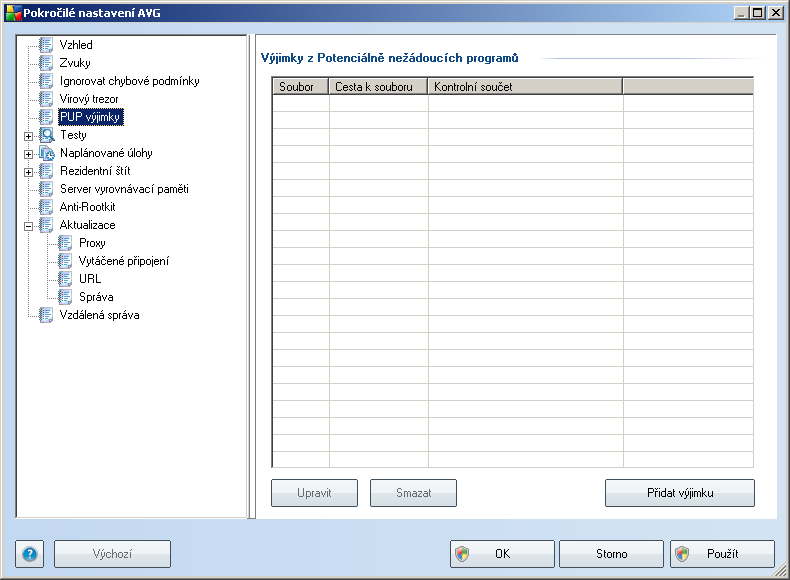Collapse the Aktualizace tree node
Image resolution: width=790 pixels, height=580 pixels.
point(29,226)
